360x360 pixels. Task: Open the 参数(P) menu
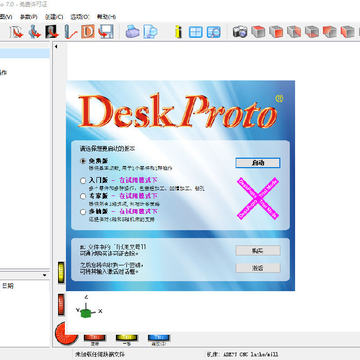click(x=29, y=17)
